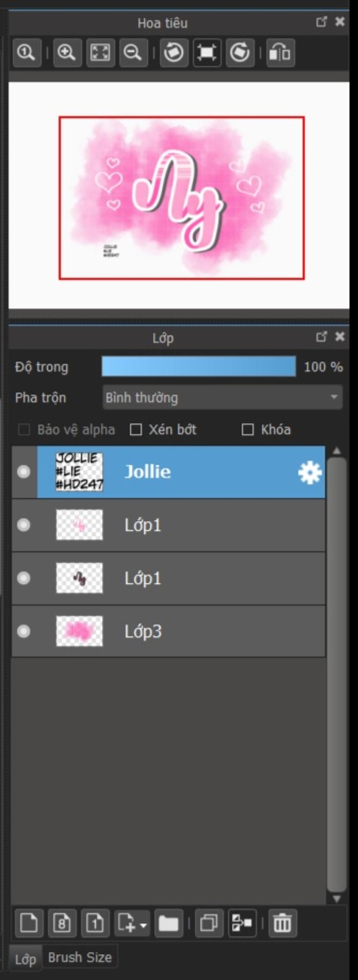Viewport: 358px width, 980px height.
Task: Create a new layer folder
Action: tap(169, 923)
